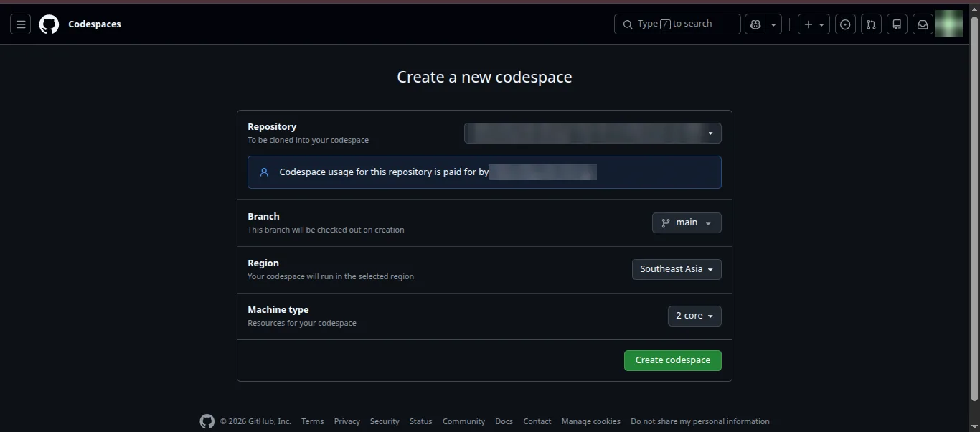
Task: Click the person icon in usage notice
Action: coord(264,172)
